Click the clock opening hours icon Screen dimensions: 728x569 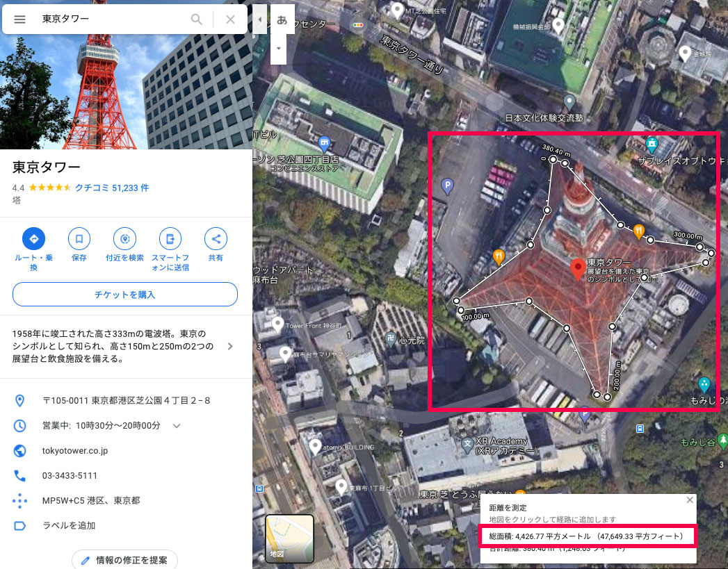pos(19,426)
